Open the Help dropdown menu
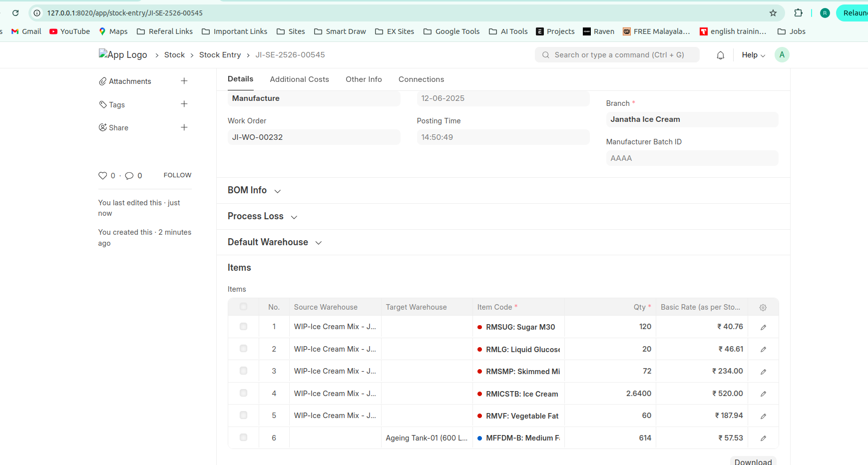 coord(753,55)
